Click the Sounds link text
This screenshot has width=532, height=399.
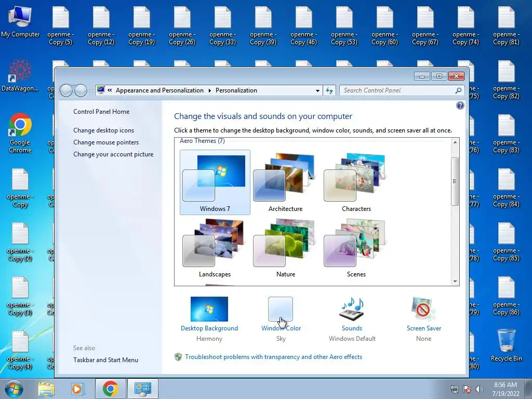[x=352, y=328]
